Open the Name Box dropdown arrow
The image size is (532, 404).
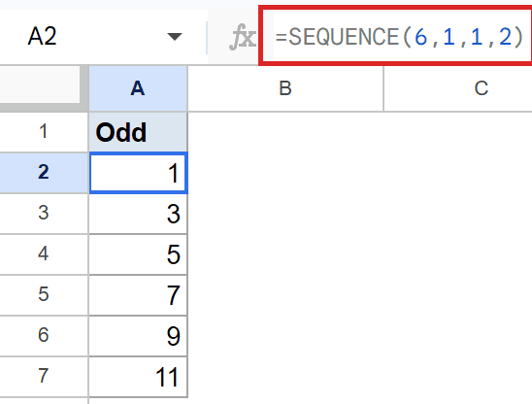175,36
